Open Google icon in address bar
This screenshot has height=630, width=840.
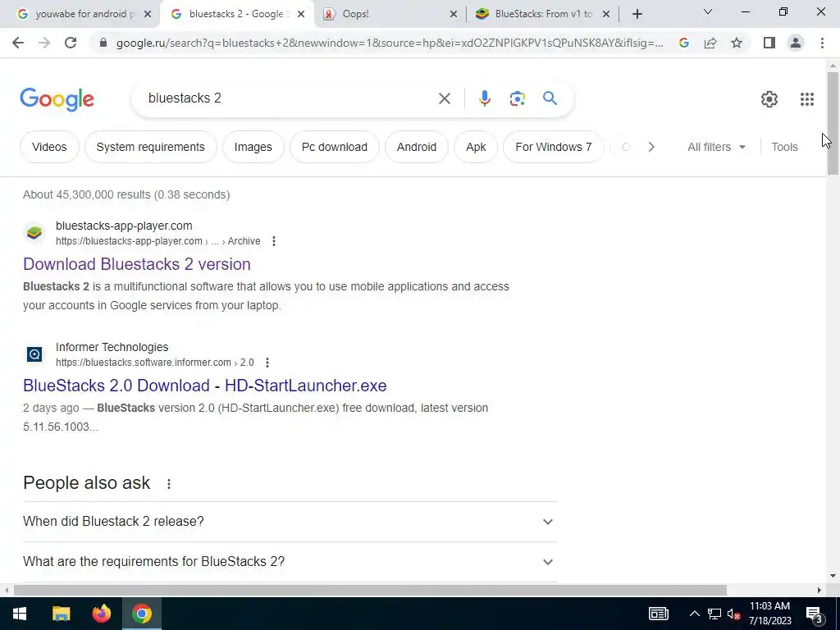(683, 43)
